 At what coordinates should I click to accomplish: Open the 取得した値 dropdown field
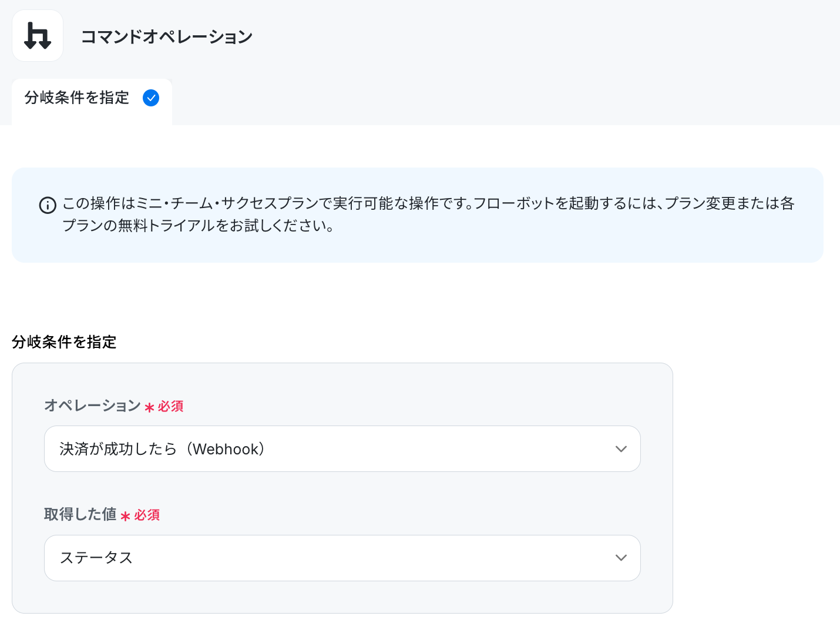click(342, 558)
